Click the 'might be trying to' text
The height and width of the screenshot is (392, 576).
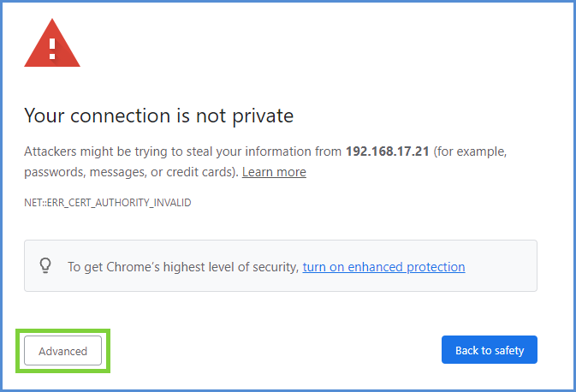tap(131, 151)
